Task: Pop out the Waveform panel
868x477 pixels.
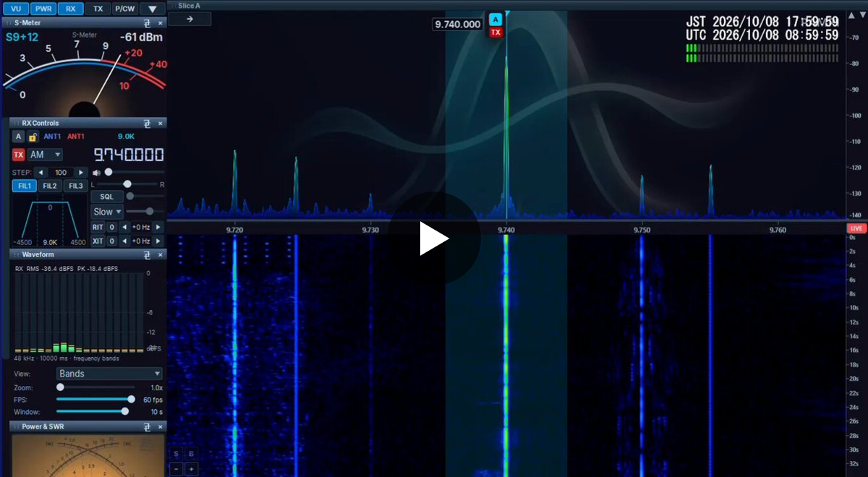Action: [147, 254]
